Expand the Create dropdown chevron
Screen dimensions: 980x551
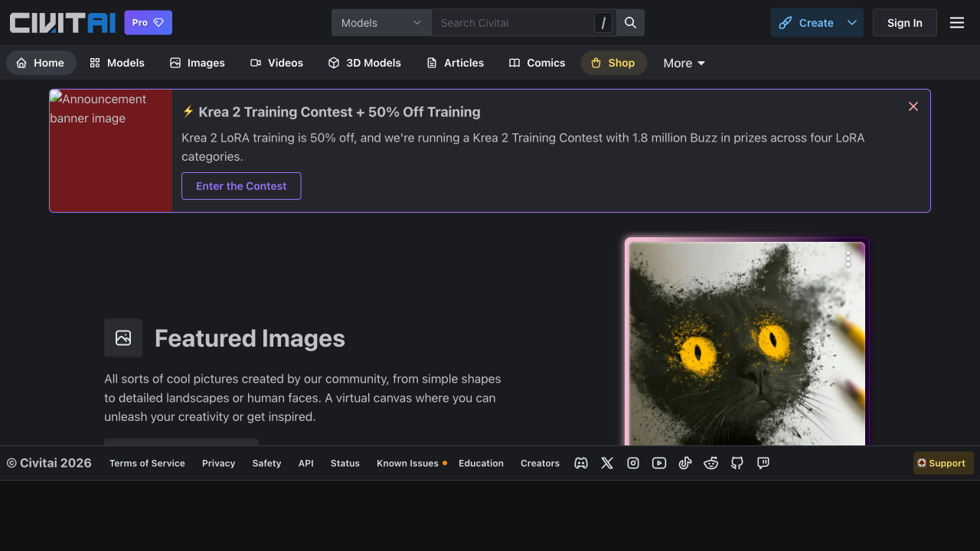[x=852, y=23]
